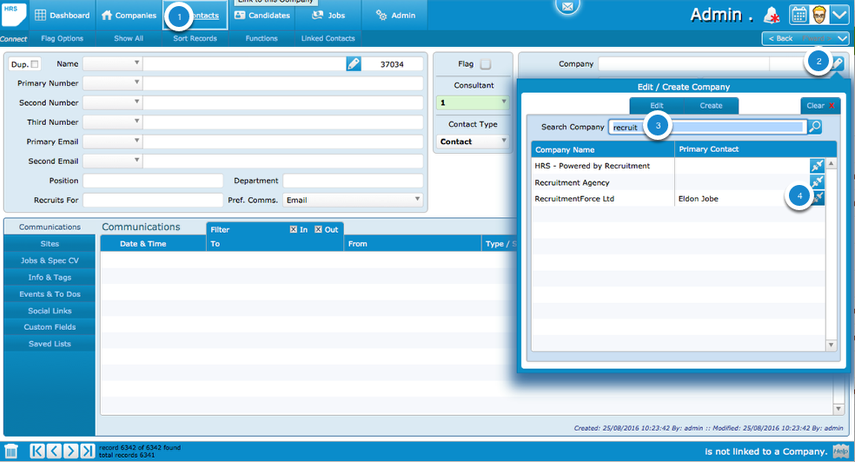Click Show All records
855x462 pixels.
(x=129, y=38)
